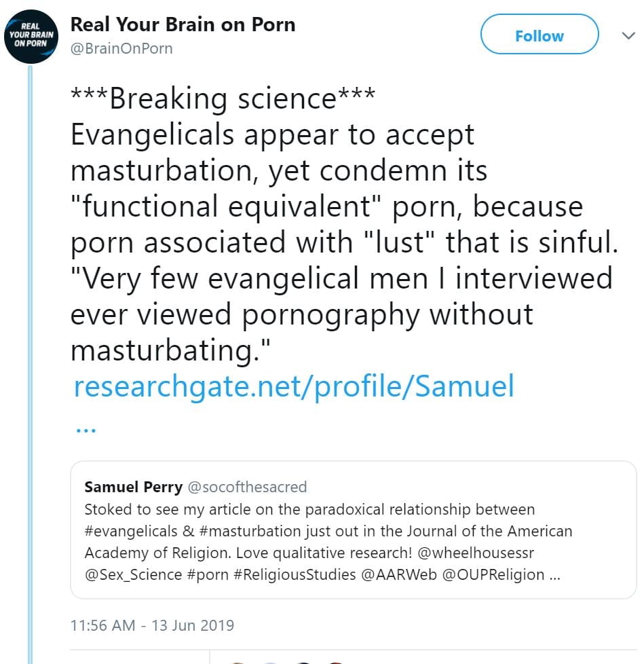The image size is (644, 664).
Task: Follow the BrainOnPorn account
Action: pyautogui.click(x=539, y=36)
